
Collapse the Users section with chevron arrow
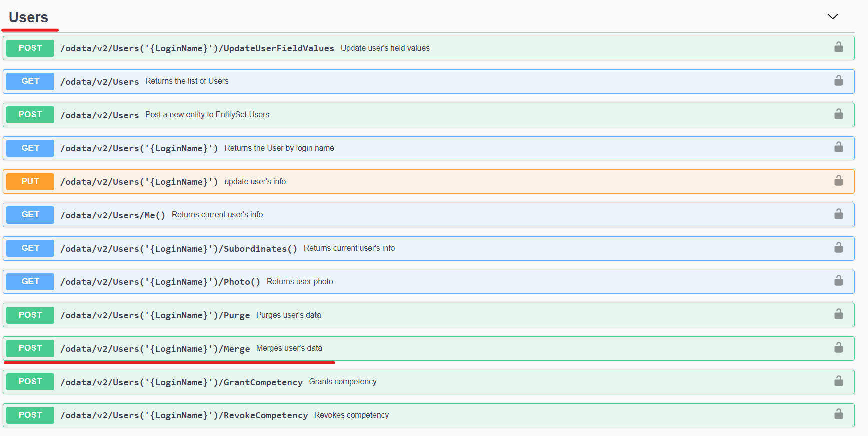(832, 17)
